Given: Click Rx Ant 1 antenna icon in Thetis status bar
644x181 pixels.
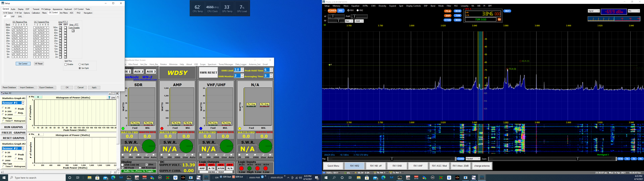Looking at the screenshot, I should (375, 173).
